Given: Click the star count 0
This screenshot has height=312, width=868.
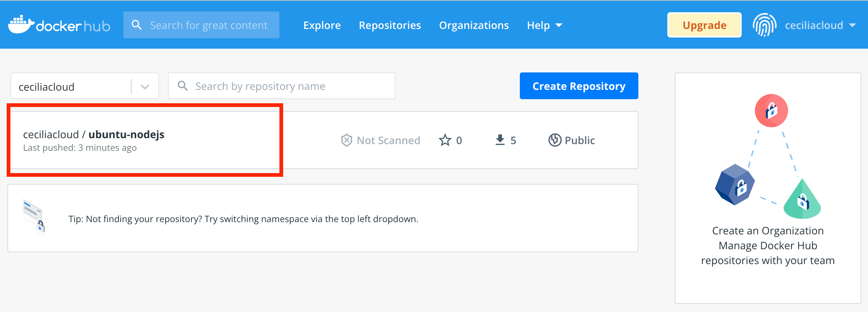Looking at the screenshot, I should pos(459,140).
